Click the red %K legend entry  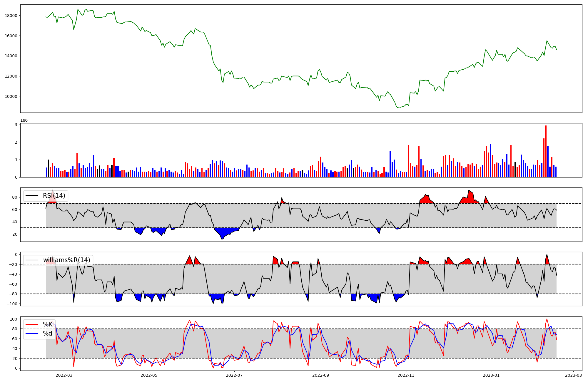pos(47,324)
